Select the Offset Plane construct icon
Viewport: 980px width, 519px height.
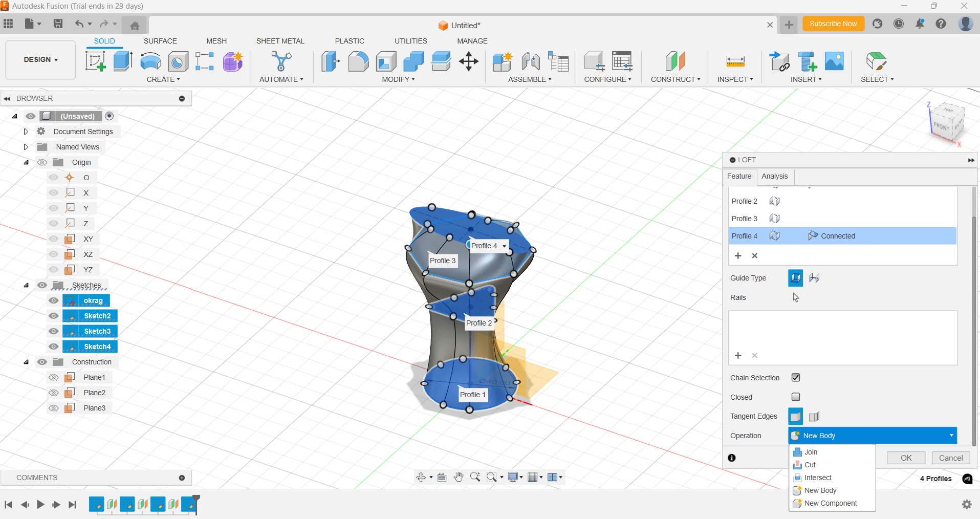point(676,61)
